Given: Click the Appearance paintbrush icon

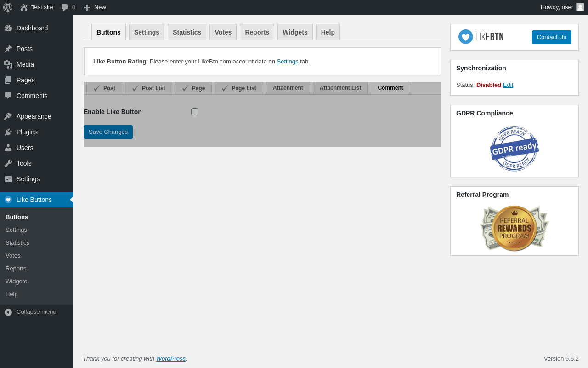Looking at the screenshot, I should point(8,116).
